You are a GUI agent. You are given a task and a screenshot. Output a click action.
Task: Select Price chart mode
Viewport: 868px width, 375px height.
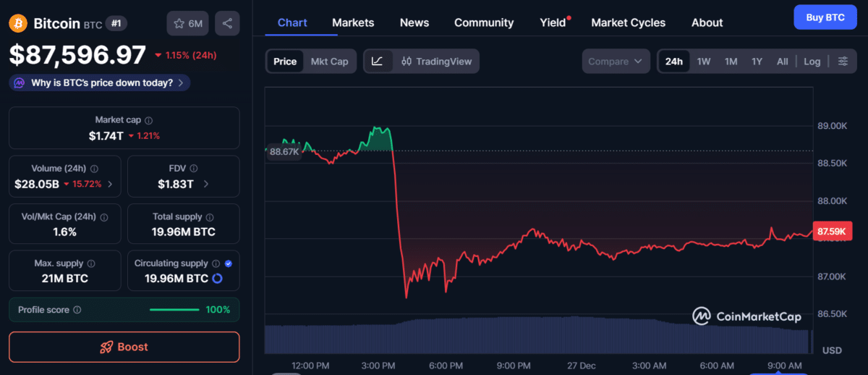285,62
